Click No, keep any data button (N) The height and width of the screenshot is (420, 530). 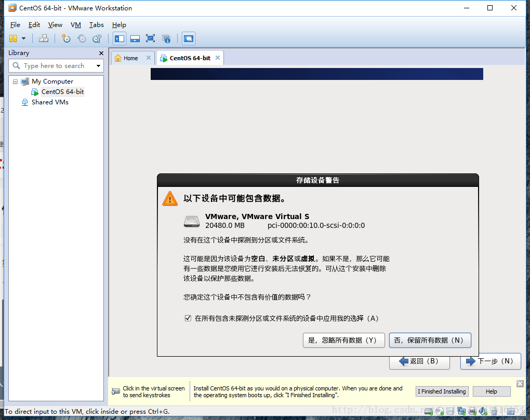pyautogui.click(x=430, y=341)
